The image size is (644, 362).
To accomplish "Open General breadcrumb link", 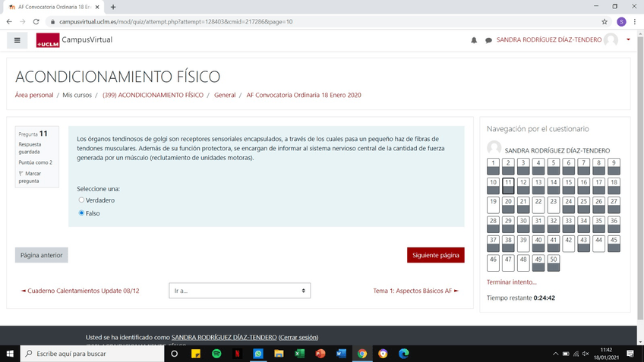I will tap(225, 95).
